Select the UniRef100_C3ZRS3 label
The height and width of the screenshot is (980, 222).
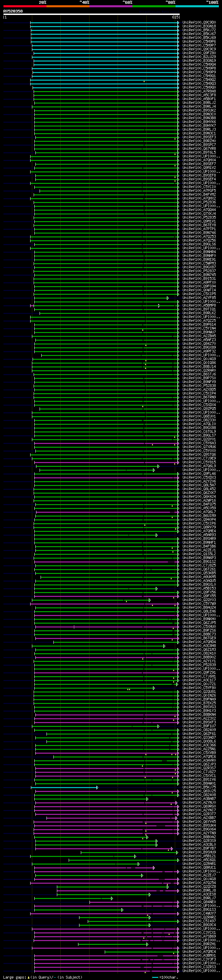pyautogui.click(x=199, y=967)
